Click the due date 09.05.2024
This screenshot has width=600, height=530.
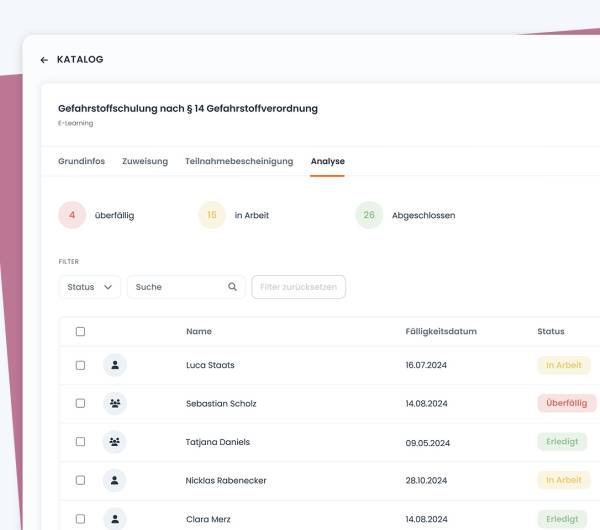[428, 443]
